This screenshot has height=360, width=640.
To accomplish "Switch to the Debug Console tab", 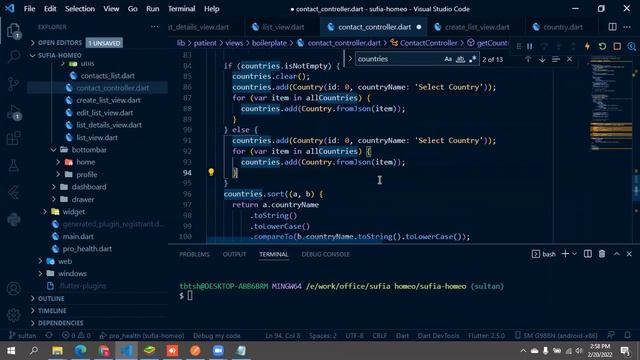I will coord(326,254).
